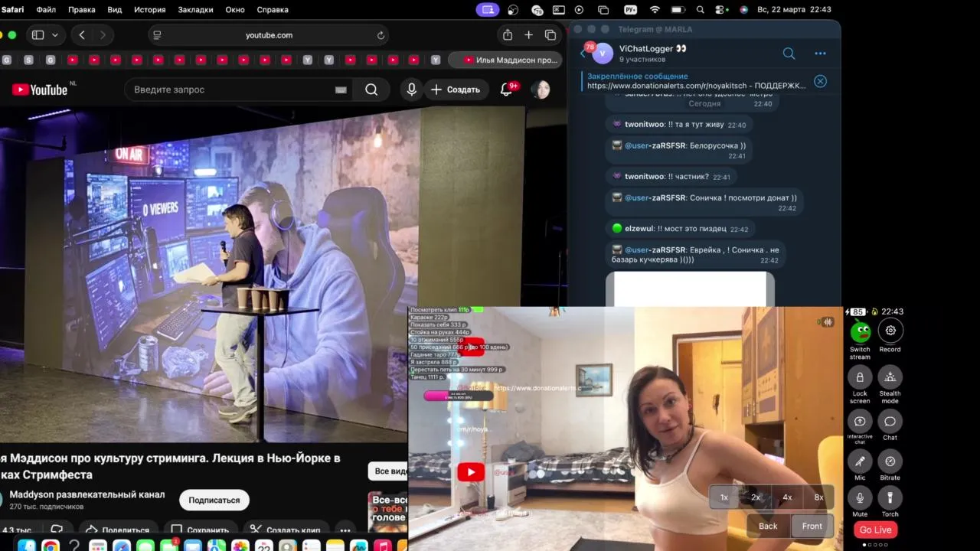Click the Поделиться share button
Image resolution: width=980 pixels, height=551 pixels.
coord(117,530)
